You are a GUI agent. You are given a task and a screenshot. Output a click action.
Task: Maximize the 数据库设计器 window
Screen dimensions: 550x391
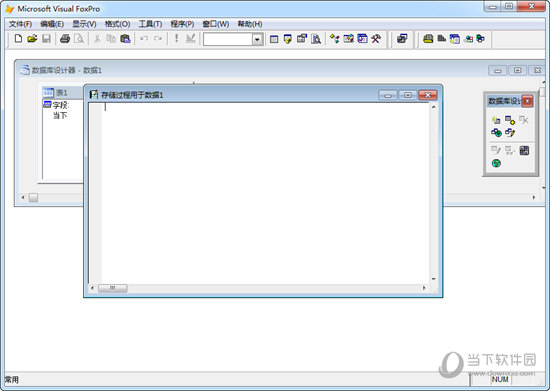[517, 70]
